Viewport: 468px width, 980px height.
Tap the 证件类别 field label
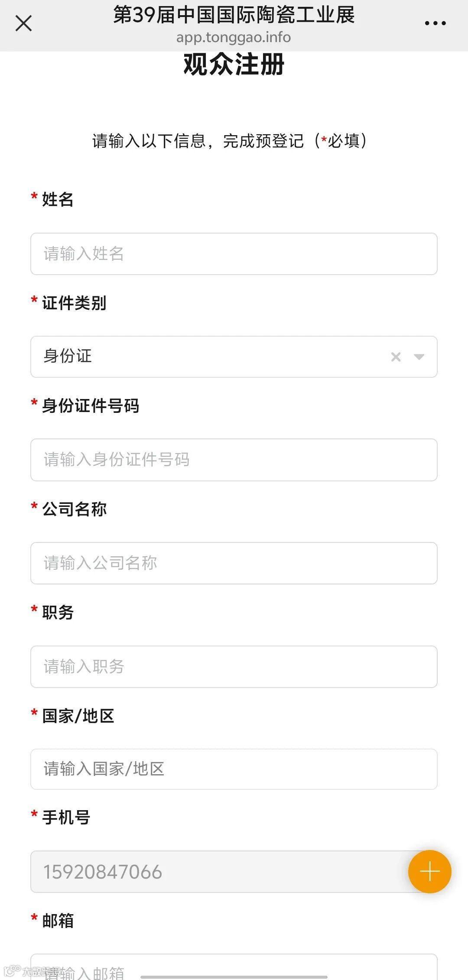pyautogui.click(x=74, y=303)
